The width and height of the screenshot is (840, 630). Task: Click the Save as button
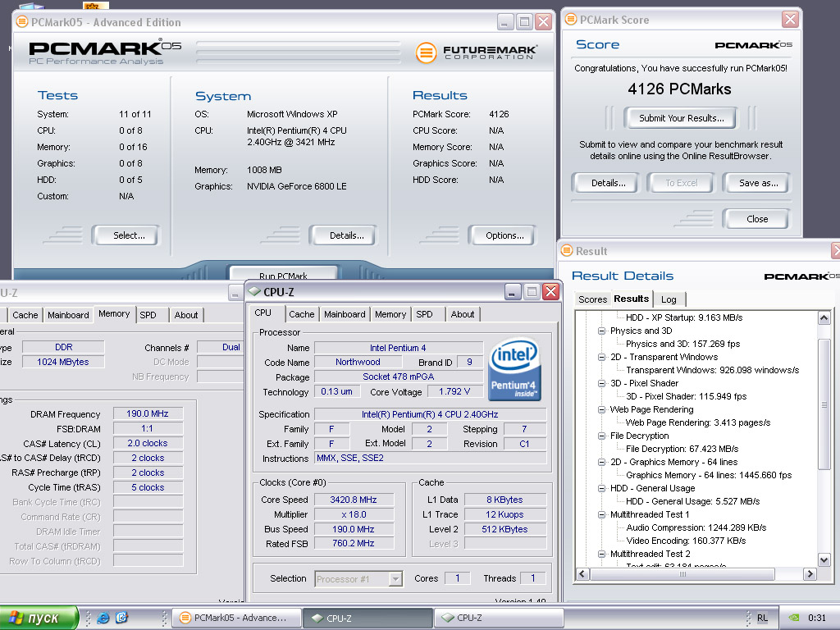pos(757,183)
